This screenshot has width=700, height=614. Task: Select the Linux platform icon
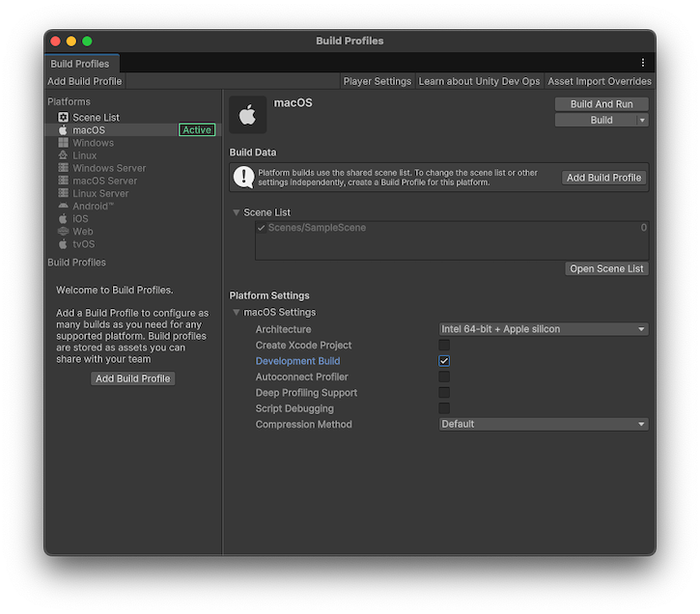point(64,155)
